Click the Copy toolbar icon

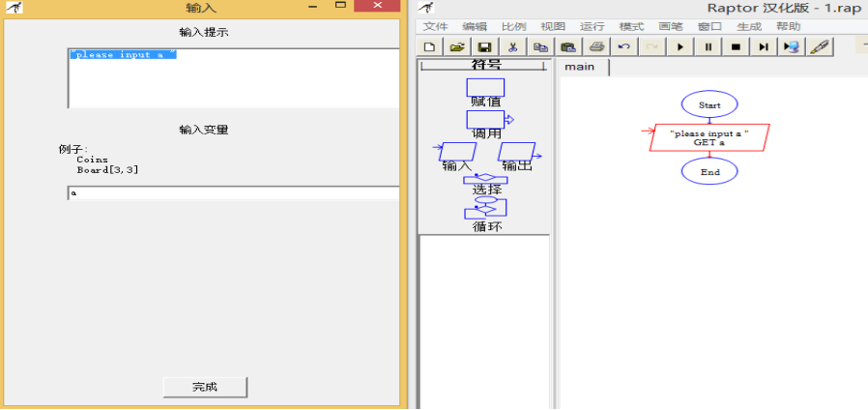[540, 47]
